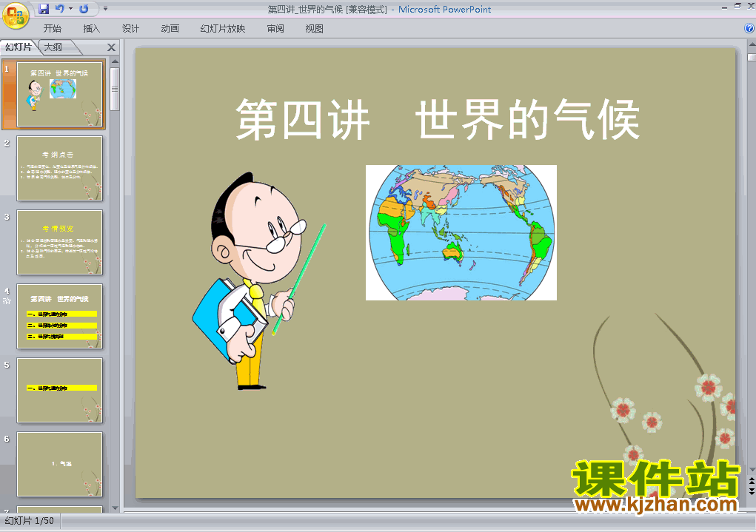Open the 审阅 ribbon tab

point(275,28)
